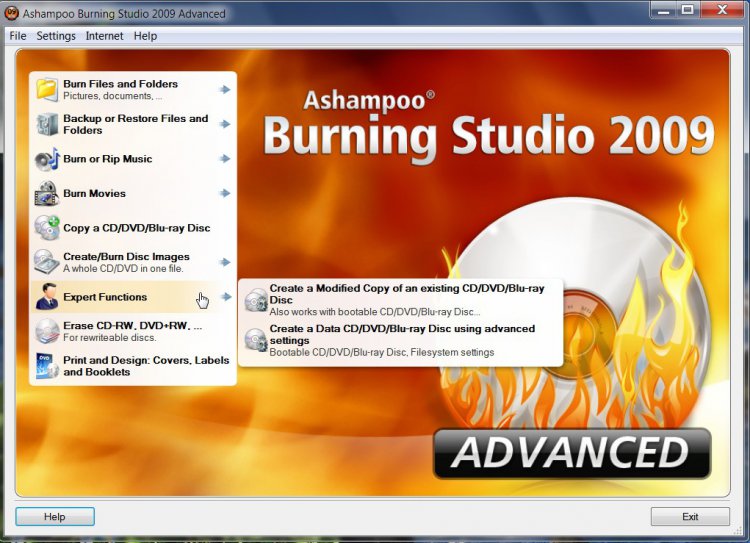
Task: Expand the Burn Files and Folders arrow
Action: 224,89
